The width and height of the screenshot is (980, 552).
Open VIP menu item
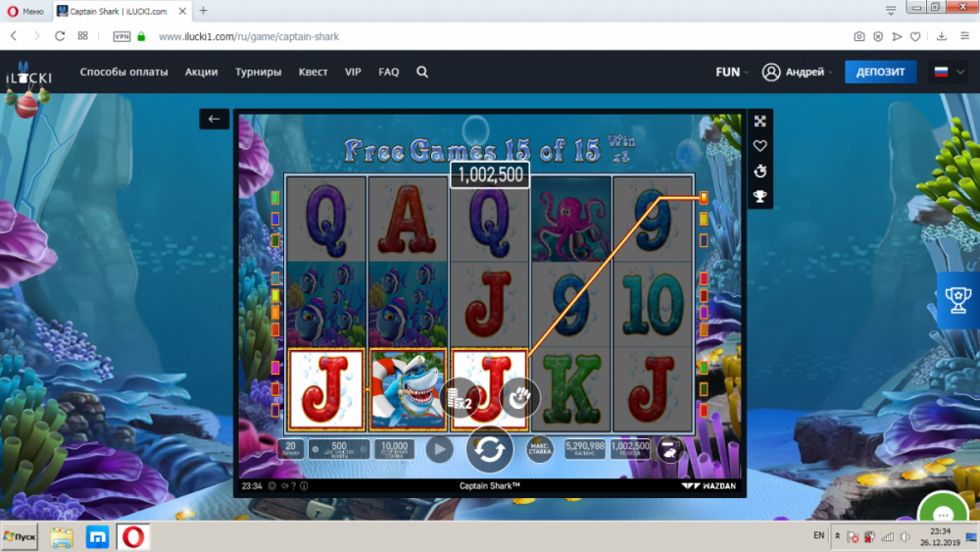tap(353, 72)
